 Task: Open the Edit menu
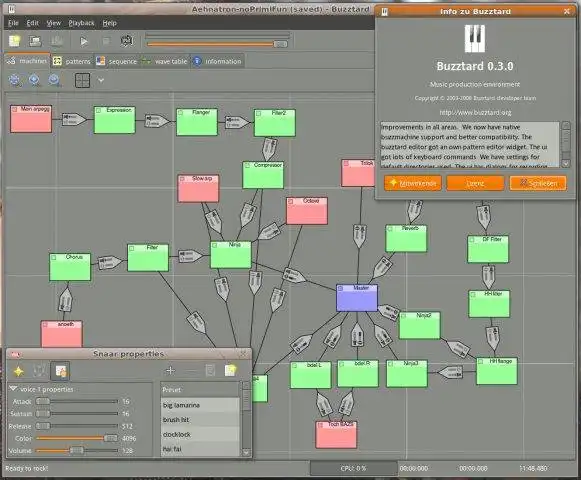click(x=33, y=23)
